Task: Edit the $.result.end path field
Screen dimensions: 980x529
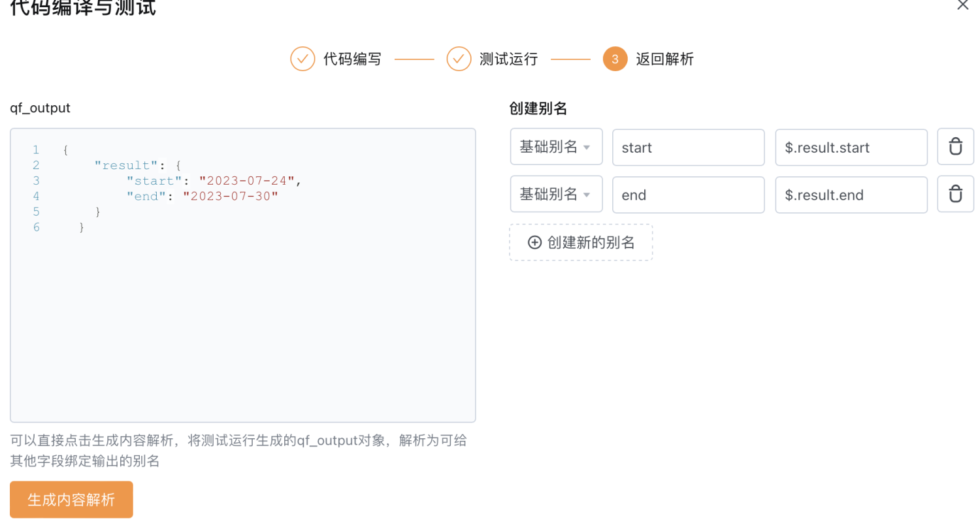Action: [851, 195]
